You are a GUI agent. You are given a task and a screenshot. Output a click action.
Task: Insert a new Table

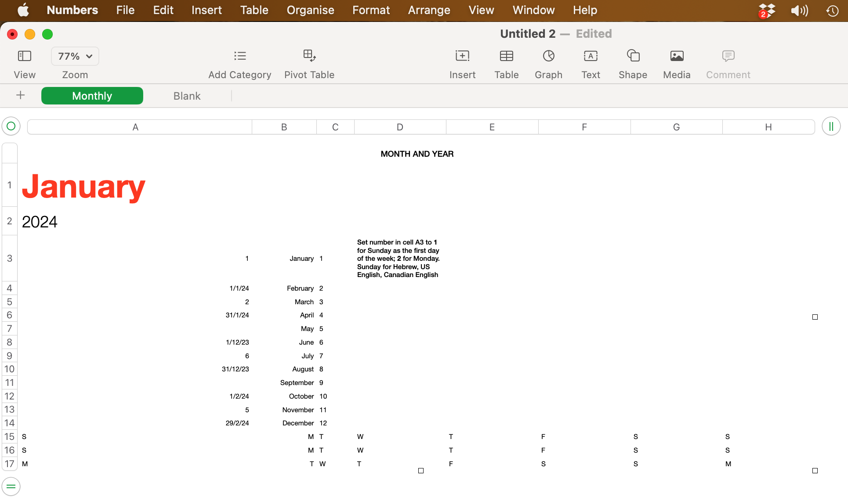pos(506,64)
